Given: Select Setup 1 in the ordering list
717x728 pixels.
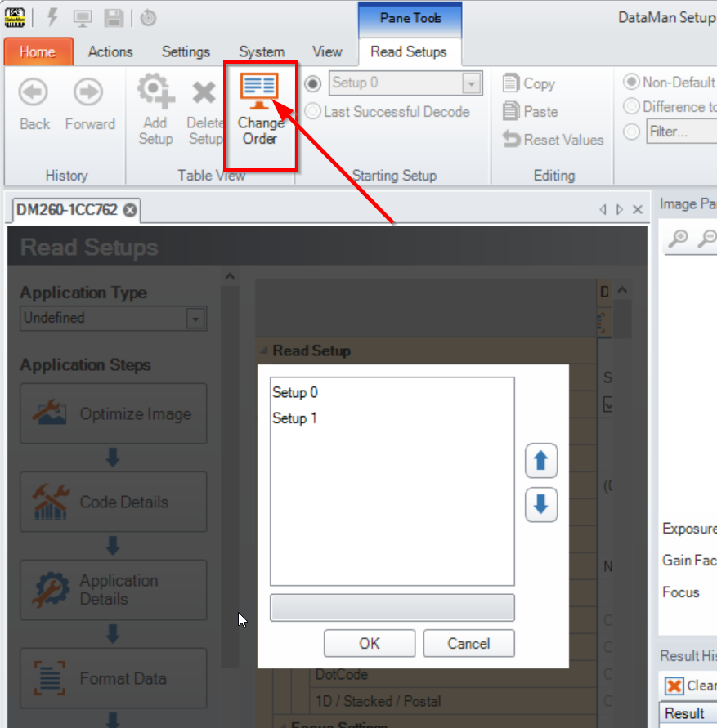Looking at the screenshot, I should pos(296,418).
